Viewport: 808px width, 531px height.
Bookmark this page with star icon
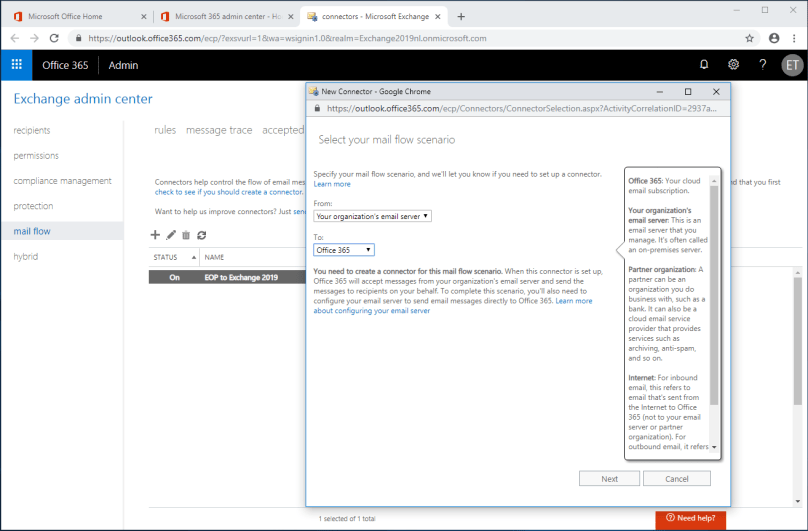tap(749, 38)
